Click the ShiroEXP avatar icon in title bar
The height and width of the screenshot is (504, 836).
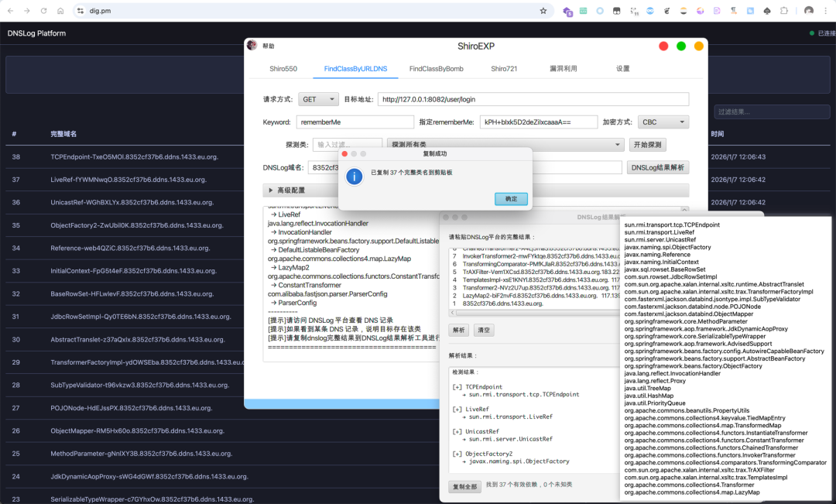[x=252, y=46]
